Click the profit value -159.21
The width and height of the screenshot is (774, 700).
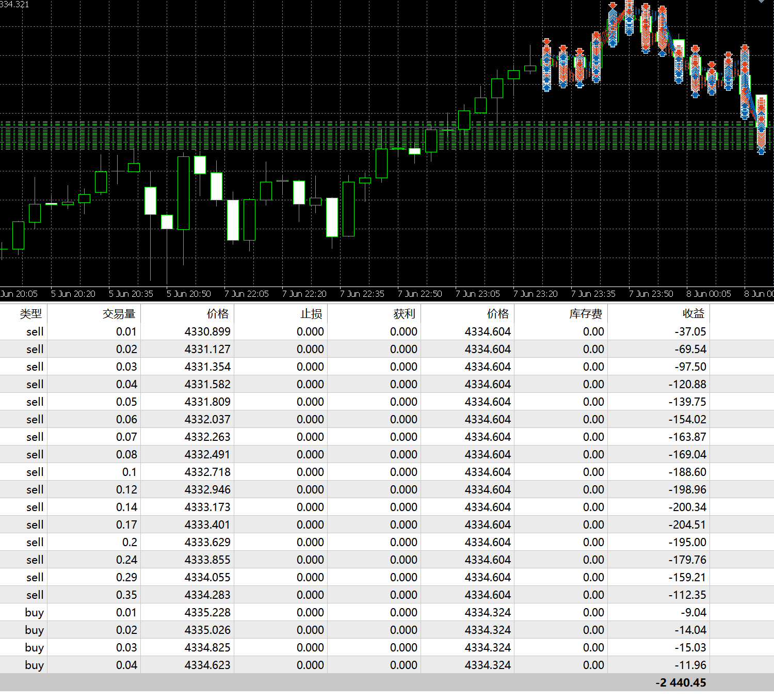point(687,577)
